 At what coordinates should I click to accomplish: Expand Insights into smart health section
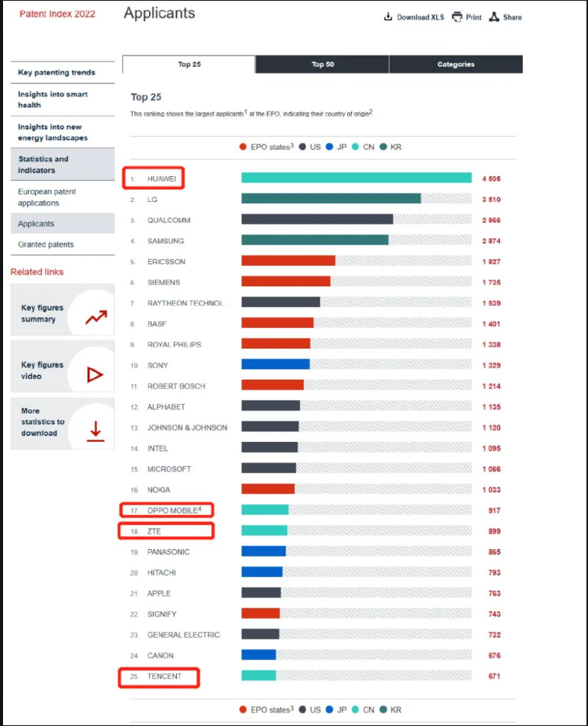53,99
